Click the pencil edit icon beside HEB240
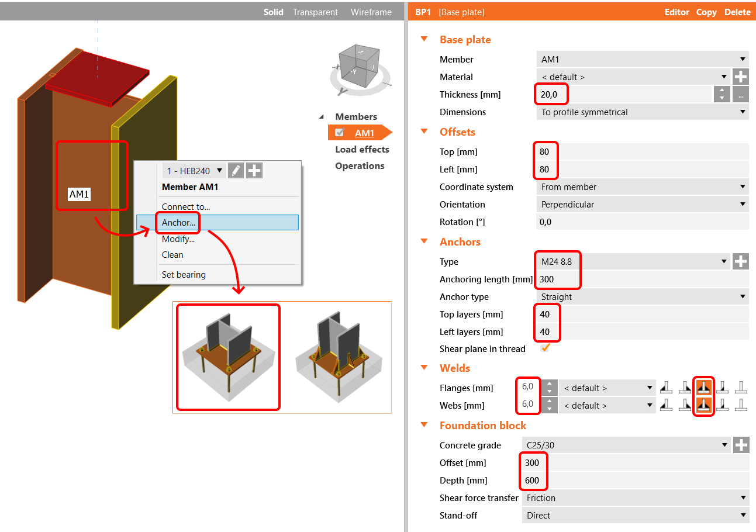 pyautogui.click(x=236, y=170)
